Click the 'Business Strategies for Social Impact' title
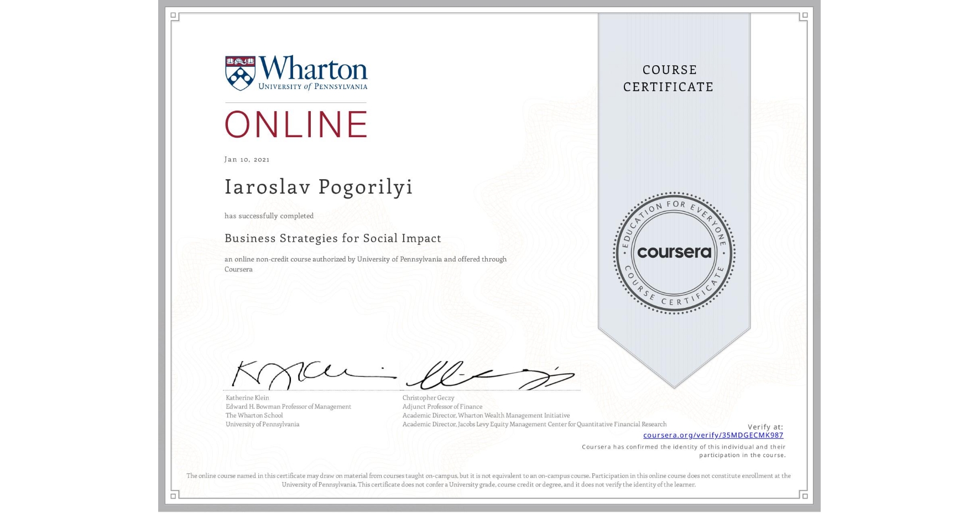 (332, 238)
